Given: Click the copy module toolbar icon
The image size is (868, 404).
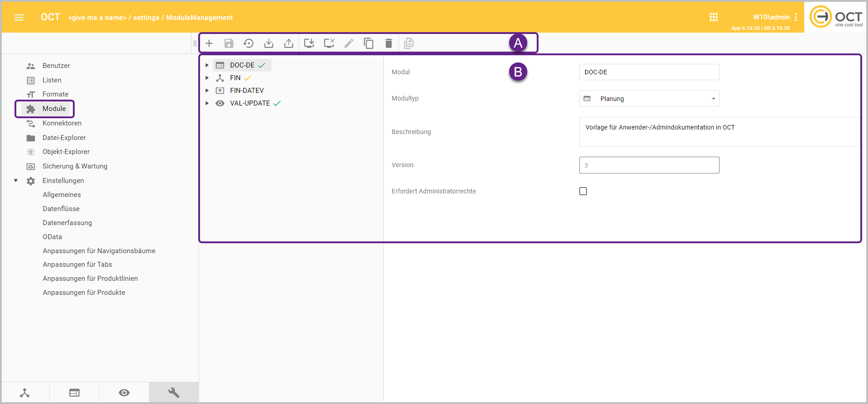Looking at the screenshot, I should click(x=369, y=43).
